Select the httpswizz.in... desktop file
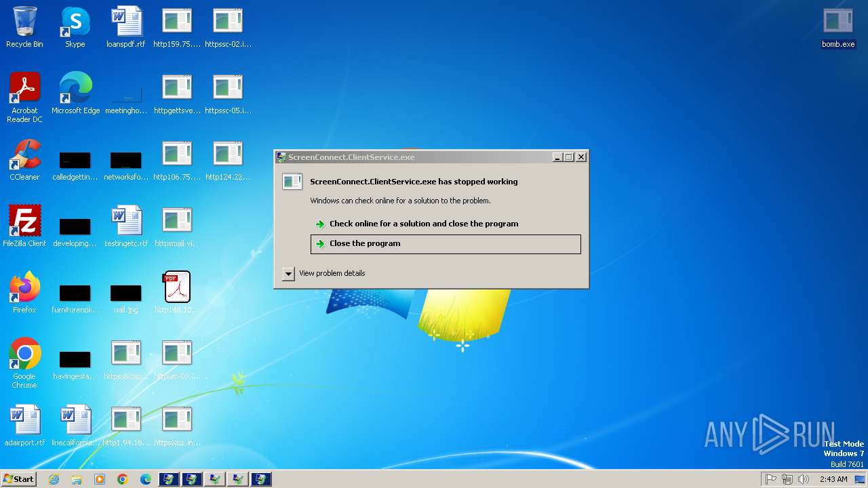This screenshot has height=488, width=868. tap(177, 426)
